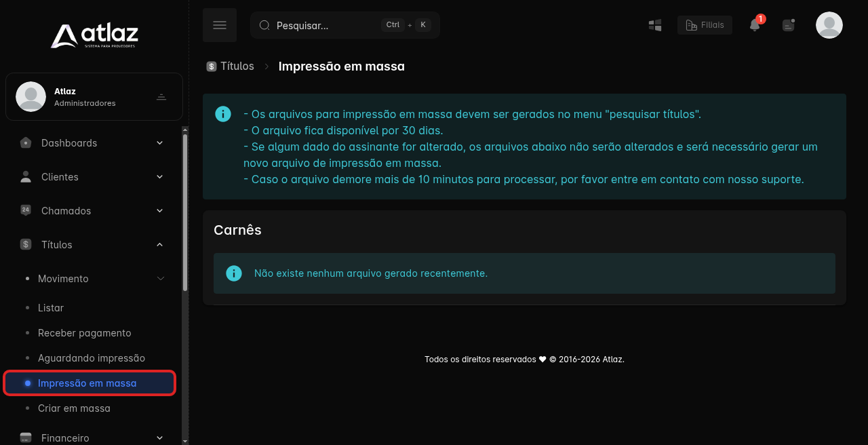The height and width of the screenshot is (445, 868).
Task: Click the Ctrl key shortcut badge
Action: point(393,25)
